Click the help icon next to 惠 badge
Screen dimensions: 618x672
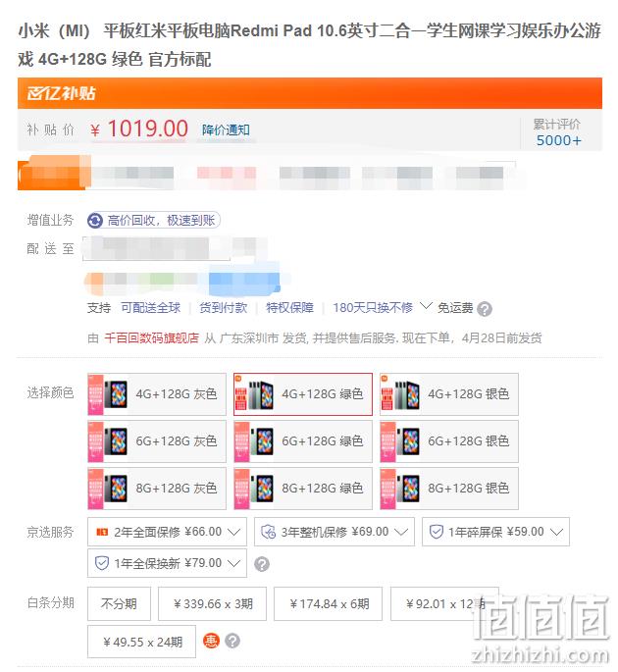coord(232,642)
